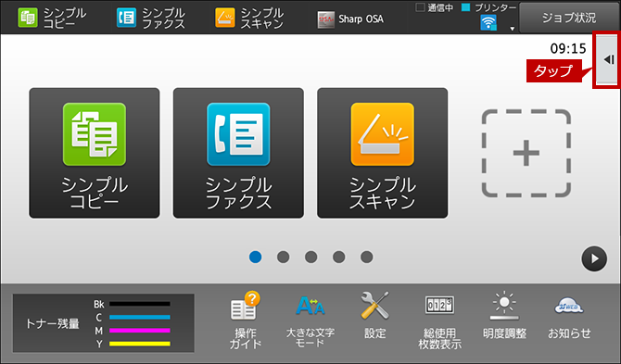Select シンプルスキャン in the top bar

click(249, 18)
